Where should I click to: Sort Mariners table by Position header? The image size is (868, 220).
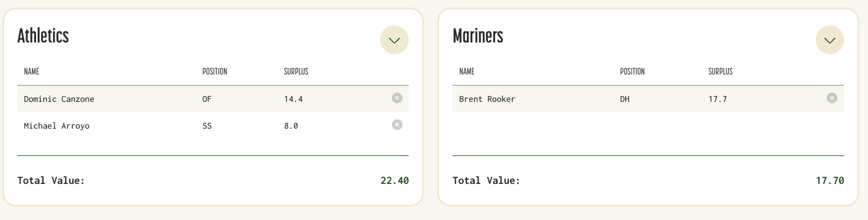click(632, 72)
